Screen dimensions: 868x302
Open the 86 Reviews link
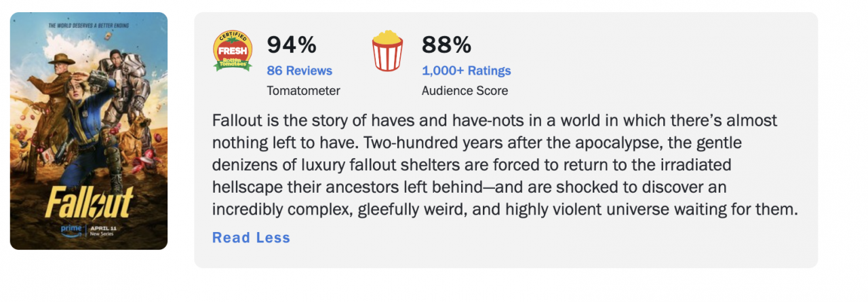(x=299, y=71)
